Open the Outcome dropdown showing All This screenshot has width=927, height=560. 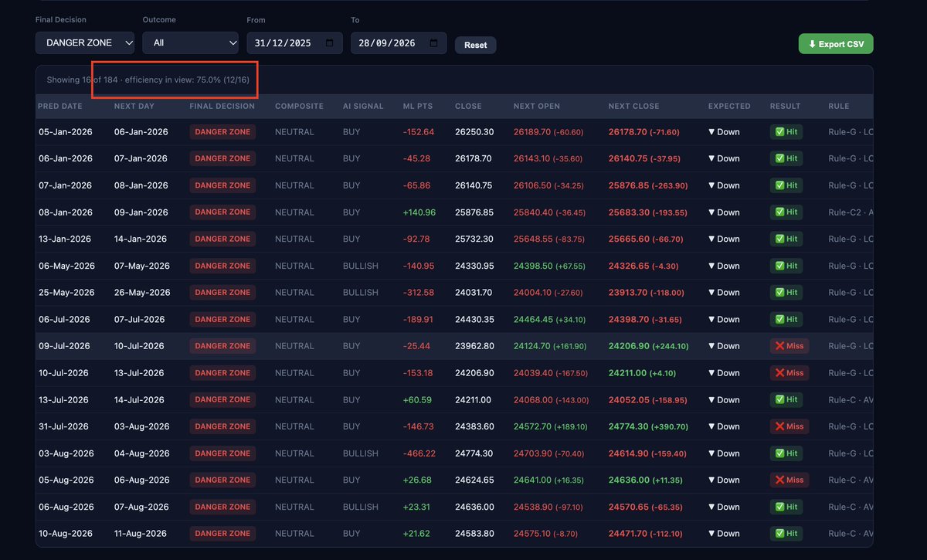pos(190,42)
